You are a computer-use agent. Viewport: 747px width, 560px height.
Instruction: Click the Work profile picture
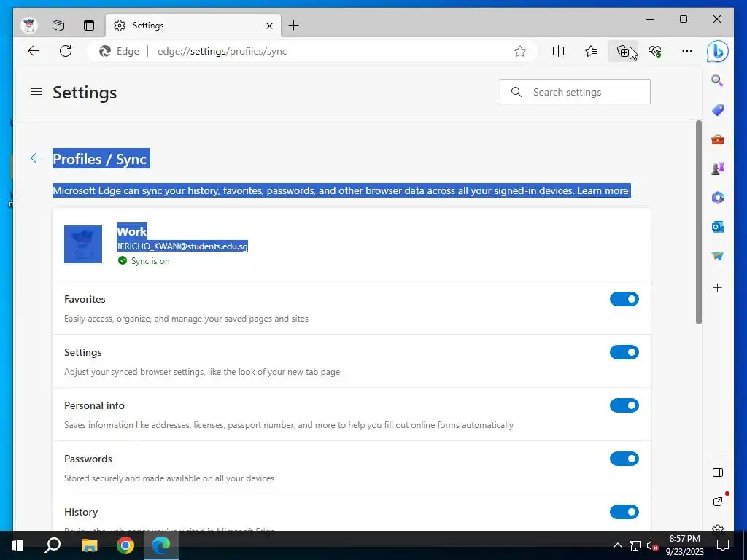pos(83,244)
